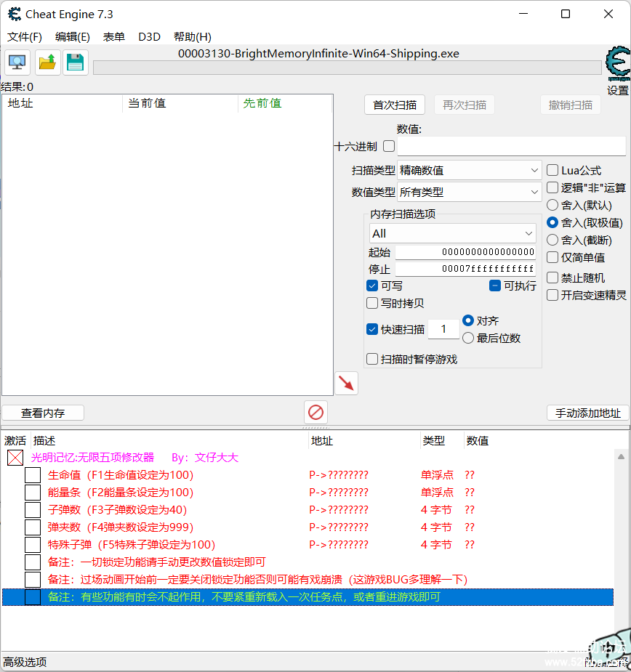Open the 帮助(H) menu
631x672 pixels.
point(193,37)
